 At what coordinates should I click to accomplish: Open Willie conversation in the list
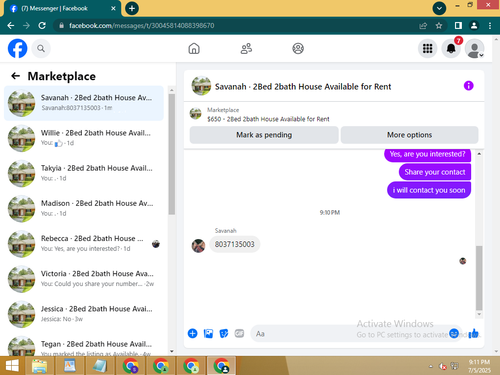coord(84,138)
